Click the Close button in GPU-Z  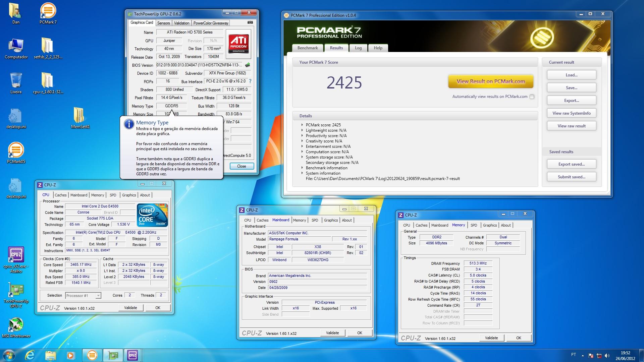click(x=241, y=166)
